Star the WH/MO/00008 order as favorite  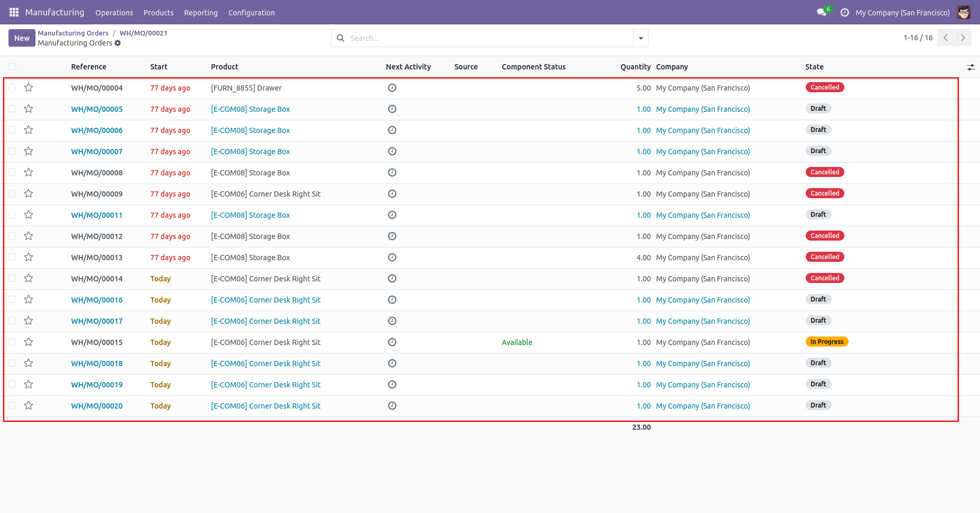(29, 172)
